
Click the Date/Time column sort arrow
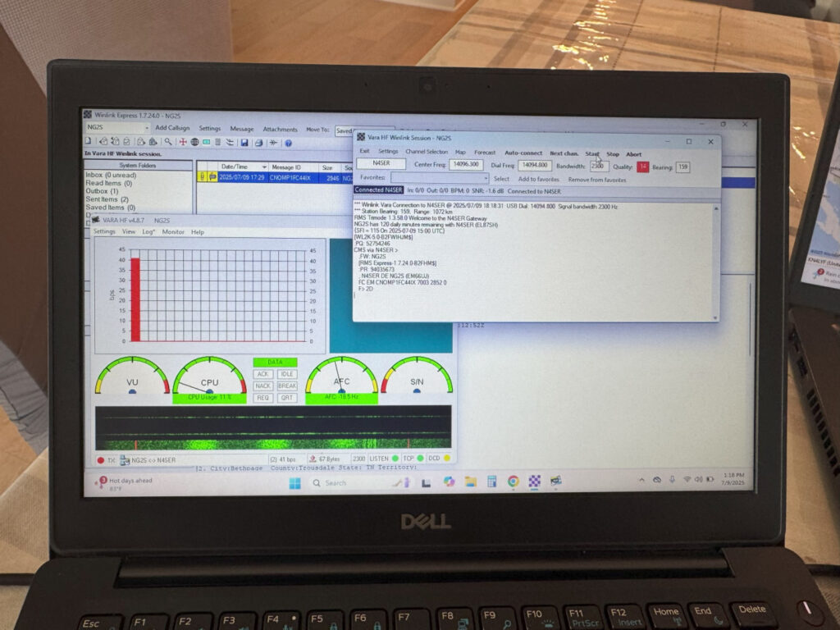(x=263, y=167)
